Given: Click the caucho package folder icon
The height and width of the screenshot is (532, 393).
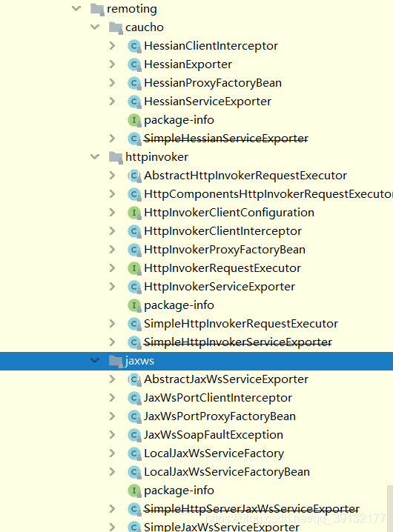Looking at the screenshot, I should coord(116,27).
